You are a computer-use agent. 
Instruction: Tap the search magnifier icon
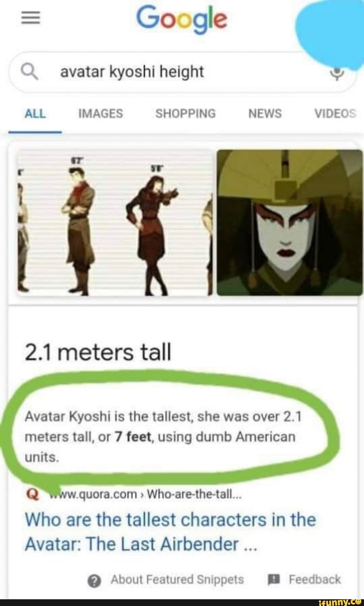[x=29, y=72]
